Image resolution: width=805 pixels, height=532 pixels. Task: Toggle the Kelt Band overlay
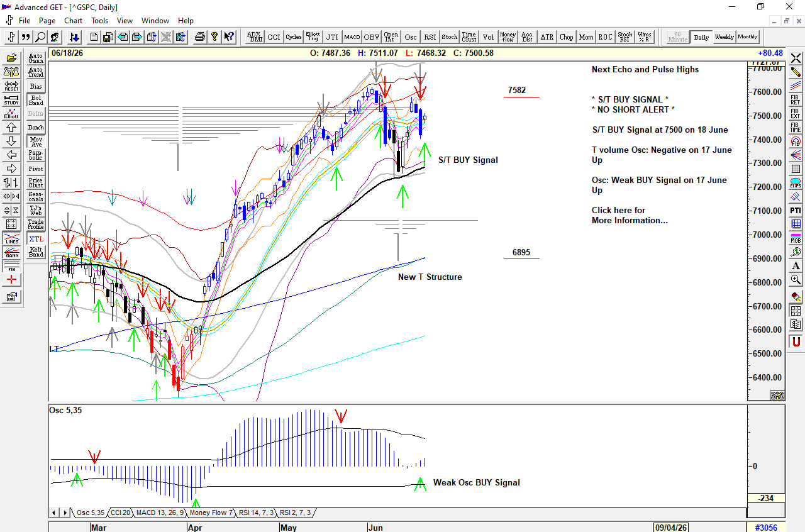36,252
